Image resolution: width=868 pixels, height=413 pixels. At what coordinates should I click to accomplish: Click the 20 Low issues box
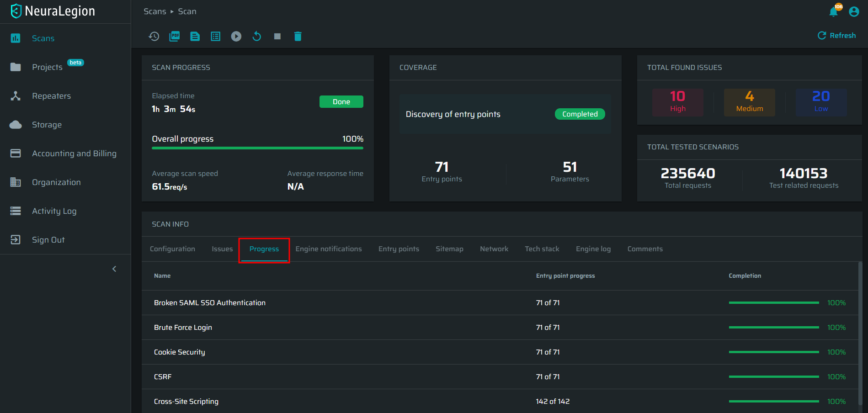(821, 102)
